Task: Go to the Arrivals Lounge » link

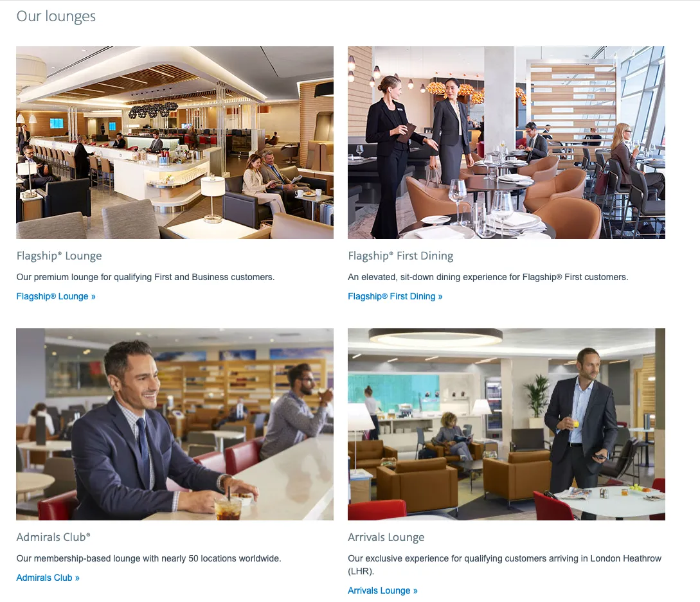Action: tap(382, 590)
